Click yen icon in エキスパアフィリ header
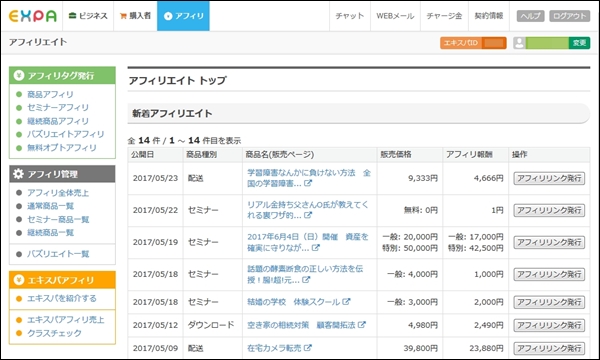The height and width of the screenshot is (360, 600). click(x=19, y=280)
